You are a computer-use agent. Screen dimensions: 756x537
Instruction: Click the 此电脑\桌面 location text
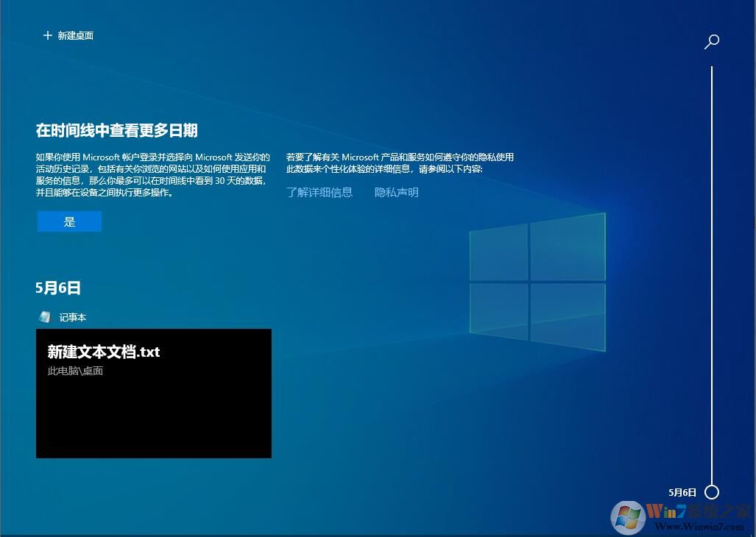click(74, 371)
